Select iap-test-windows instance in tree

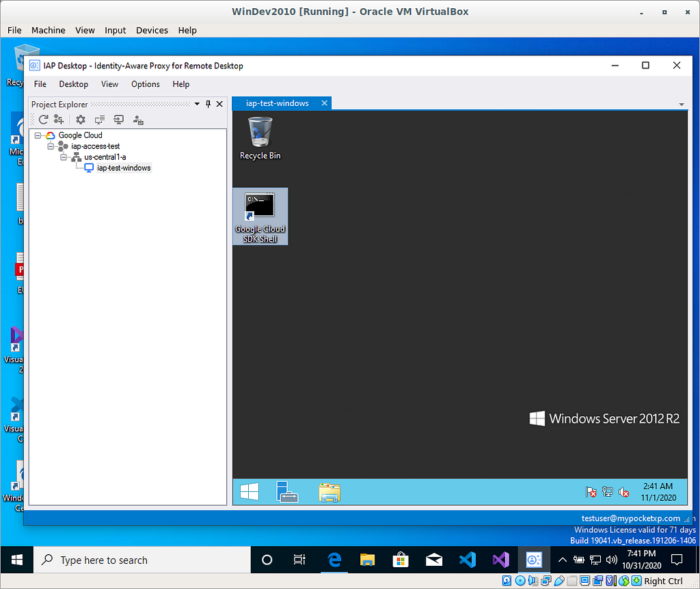(124, 168)
